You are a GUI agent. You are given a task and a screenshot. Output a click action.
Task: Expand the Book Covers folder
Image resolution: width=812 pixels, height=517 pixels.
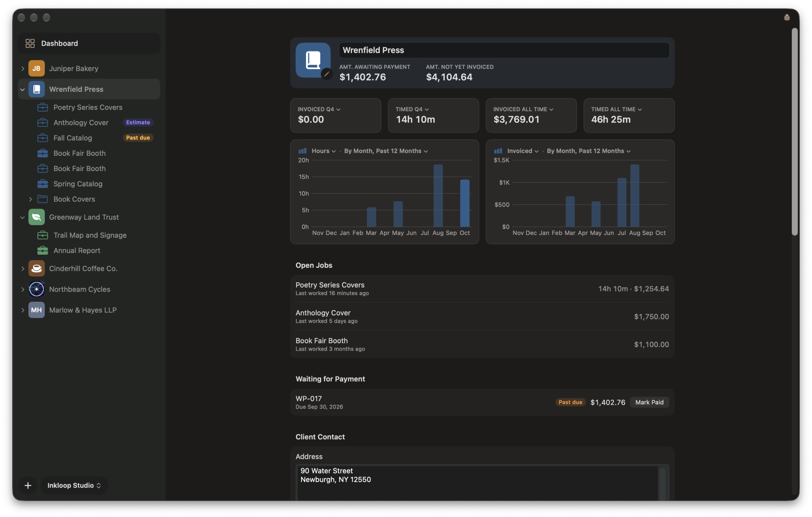30,199
